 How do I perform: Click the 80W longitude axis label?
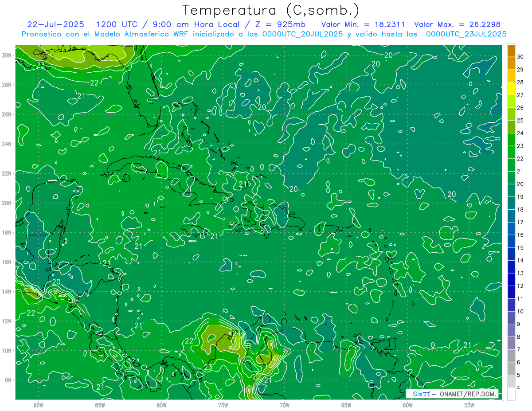tap(162, 405)
